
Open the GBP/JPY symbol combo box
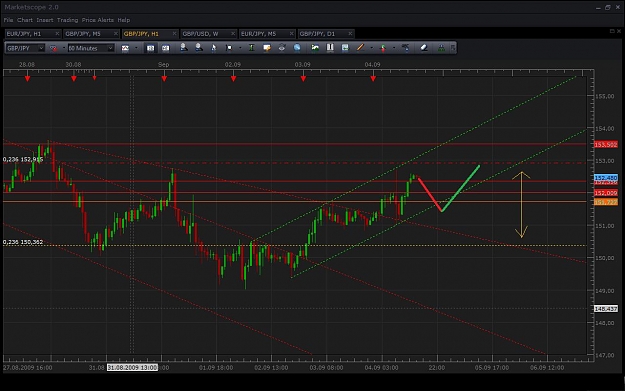[25, 48]
